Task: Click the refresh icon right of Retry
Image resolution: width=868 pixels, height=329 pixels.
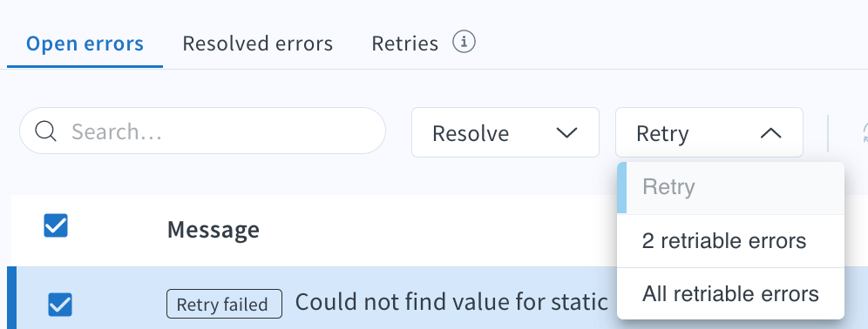Action: [864, 132]
